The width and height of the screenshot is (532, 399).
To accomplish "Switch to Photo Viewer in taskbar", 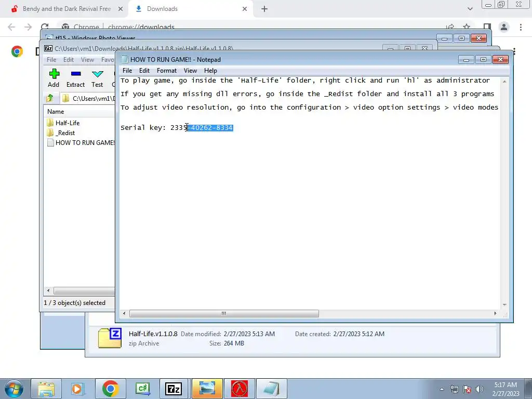I will click(207, 389).
